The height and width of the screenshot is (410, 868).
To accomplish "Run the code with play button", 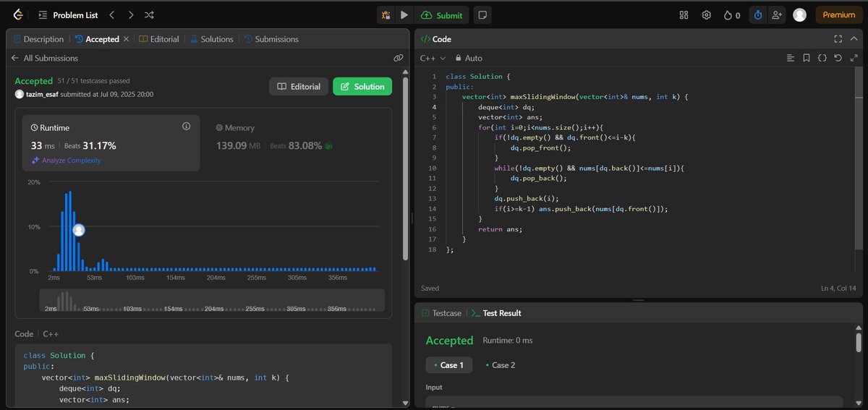I will point(404,14).
